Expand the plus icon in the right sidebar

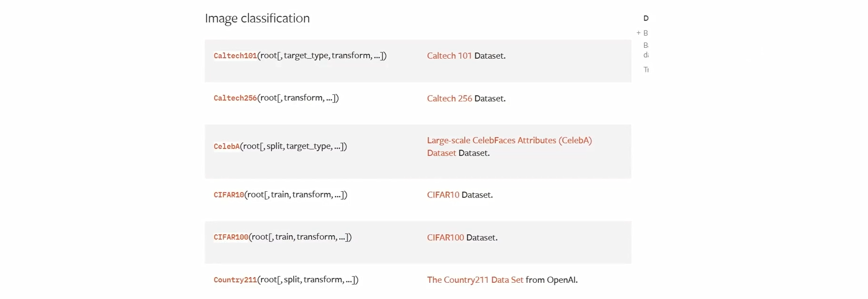(x=639, y=33)
